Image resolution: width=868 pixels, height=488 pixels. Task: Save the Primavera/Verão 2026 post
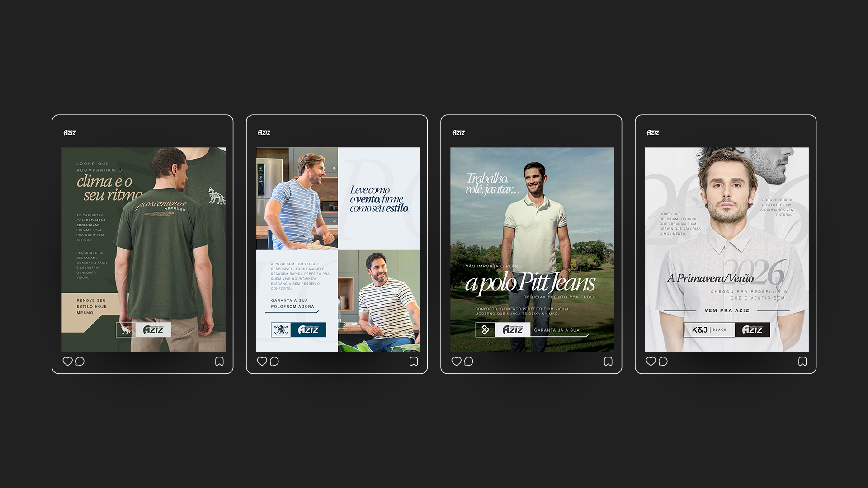[x=802, y=361]
